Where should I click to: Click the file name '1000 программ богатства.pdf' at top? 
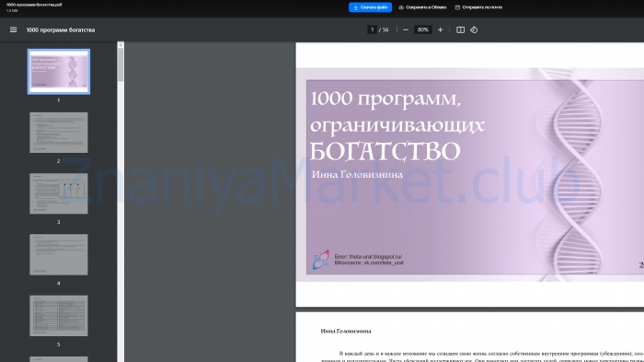click(34, 5)
